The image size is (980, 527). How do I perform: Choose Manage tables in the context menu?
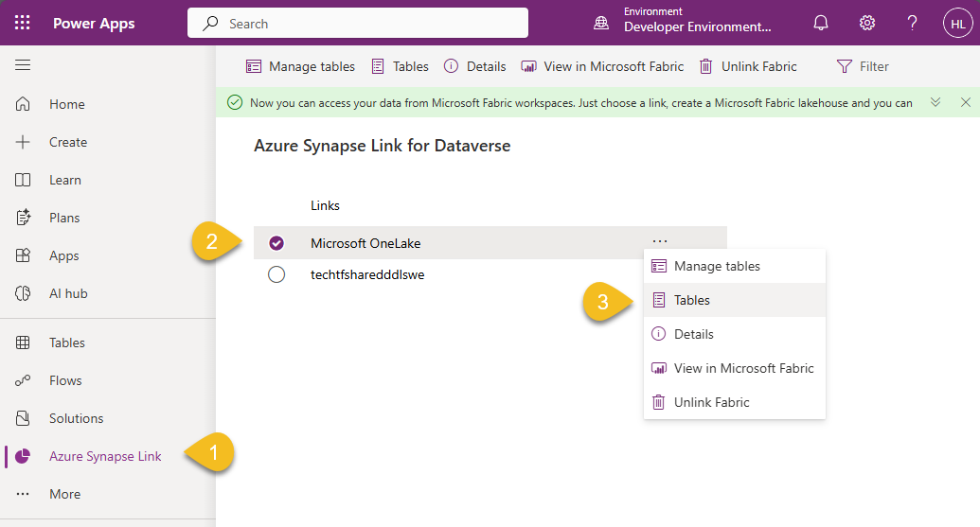tap(735, 266)
